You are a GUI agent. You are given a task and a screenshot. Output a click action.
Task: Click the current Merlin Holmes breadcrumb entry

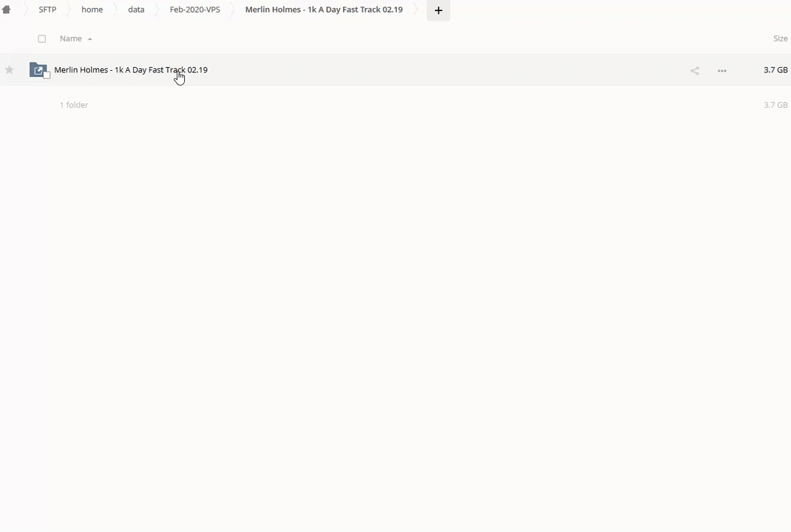click(x=324, y=10)
